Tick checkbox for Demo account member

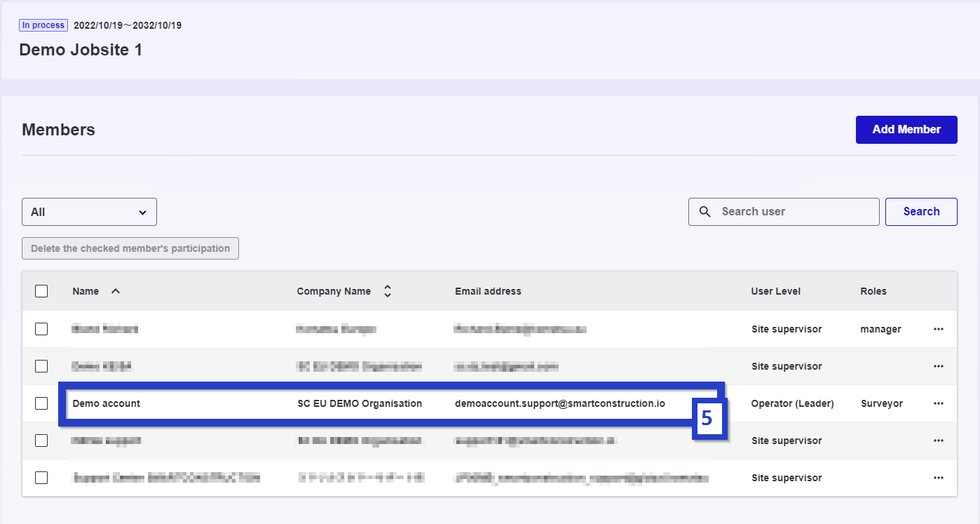click(41, 403)
